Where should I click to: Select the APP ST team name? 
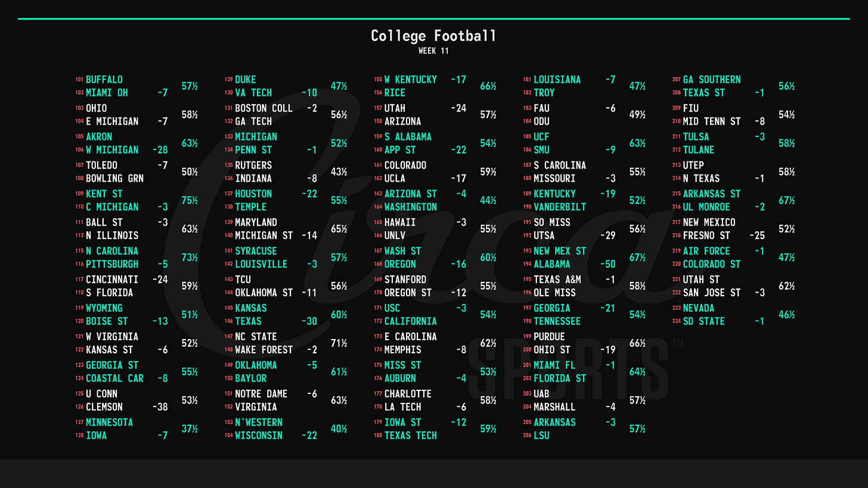pos(400,150)
